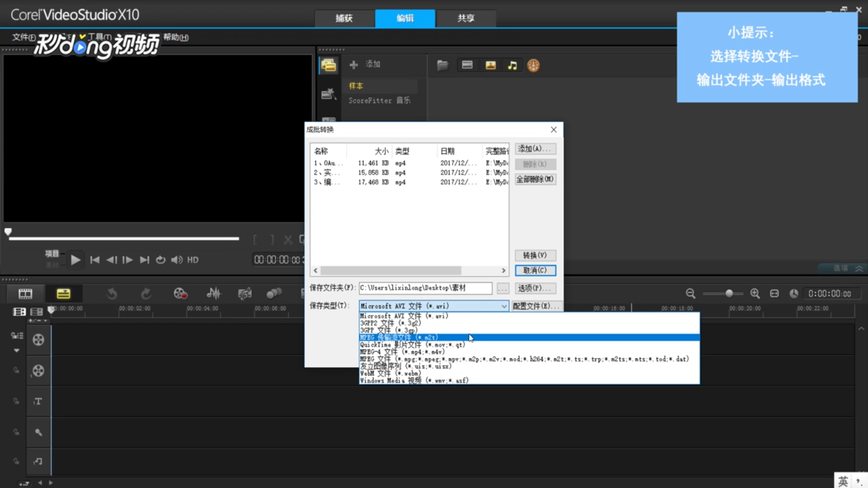Show audio files filter in library

coord(512,66)
